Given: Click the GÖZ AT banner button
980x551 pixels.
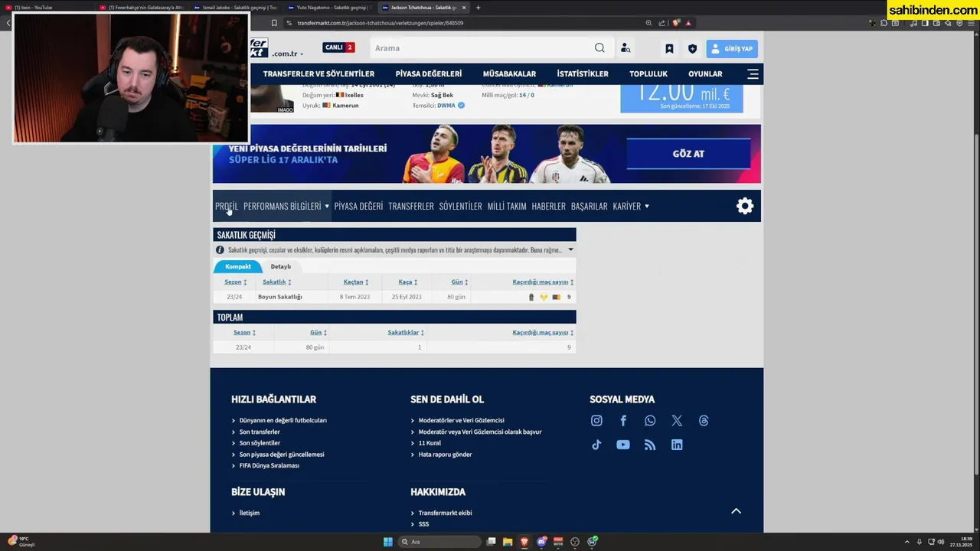Looking at the screenshot, I should coord(688,154).
